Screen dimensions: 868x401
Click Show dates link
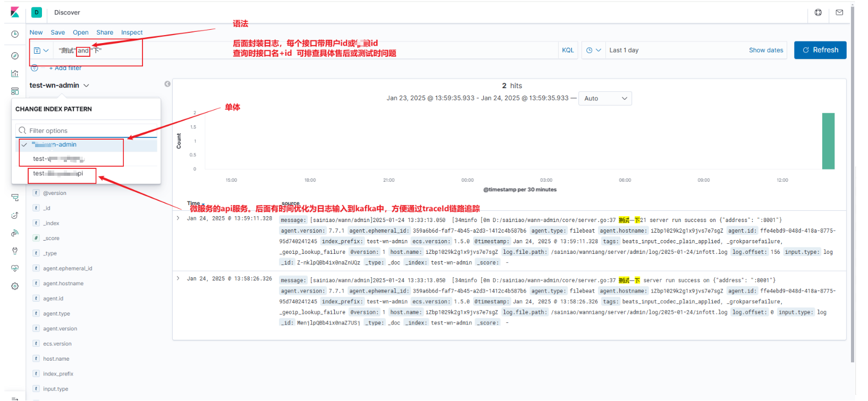766,50
